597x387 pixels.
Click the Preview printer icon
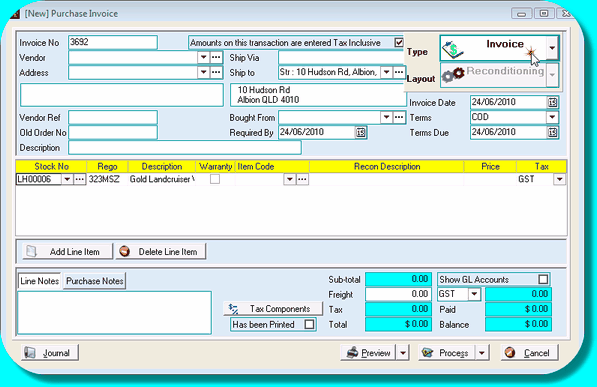point(352,353)
